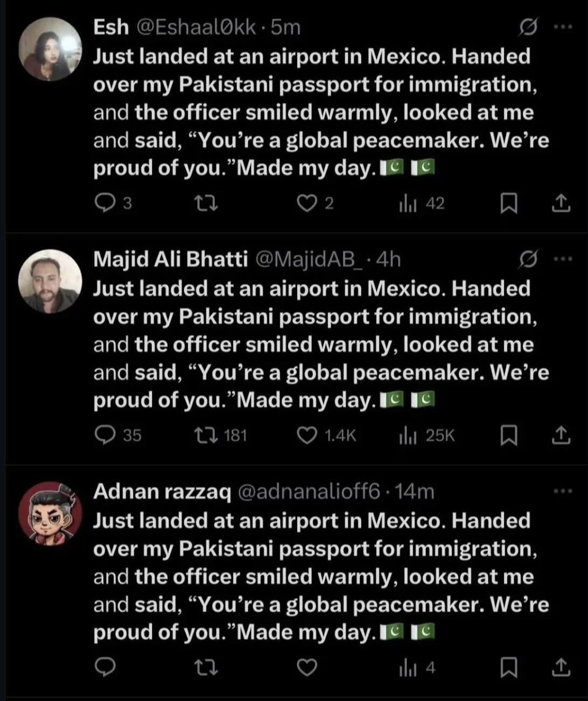Like Esh's tweet
The height and width of the screenshot is (701, 588).
[307, 203]
